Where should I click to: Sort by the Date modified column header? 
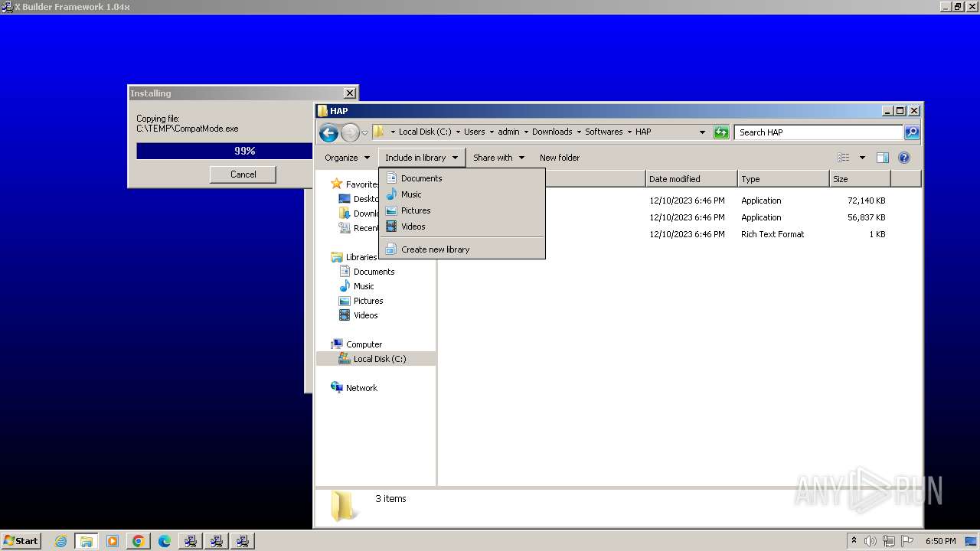pos(691,179)
